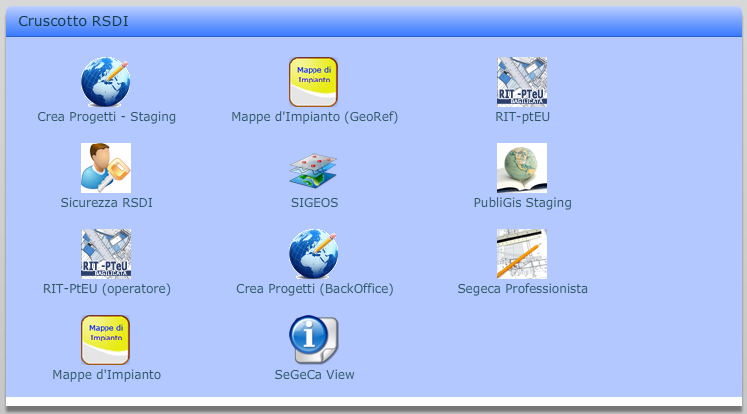747x414 pixels.
Task: Click the SeGeCa View label
Action: coord(314,375)
